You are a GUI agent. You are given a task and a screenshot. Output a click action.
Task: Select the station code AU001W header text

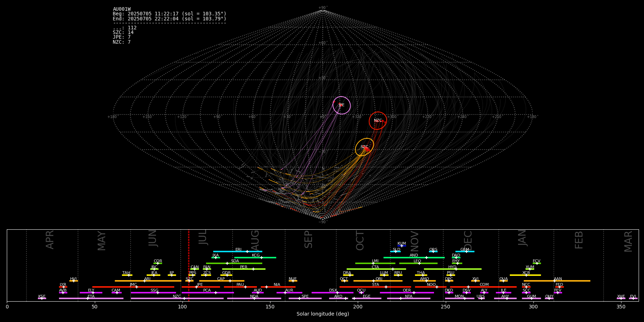coord(122,9)
